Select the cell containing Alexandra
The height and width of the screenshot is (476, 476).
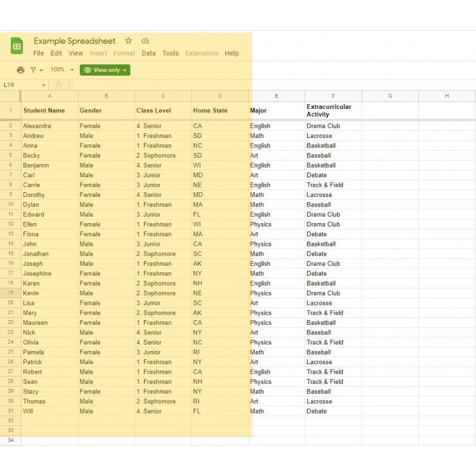[49, 126]
